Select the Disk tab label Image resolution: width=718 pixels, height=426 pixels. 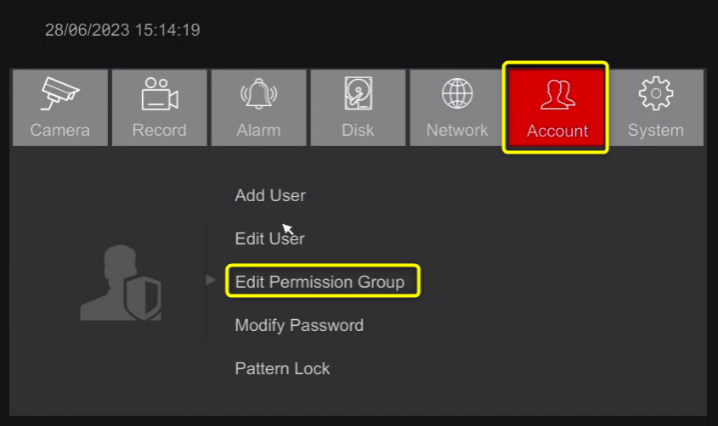tap(358, 130)
